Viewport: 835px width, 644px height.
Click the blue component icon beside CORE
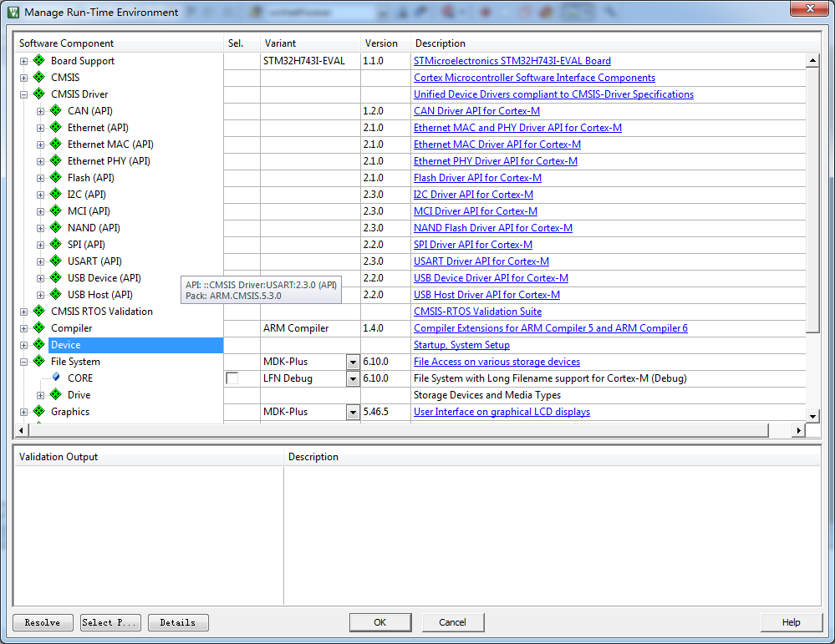[56, 377]
